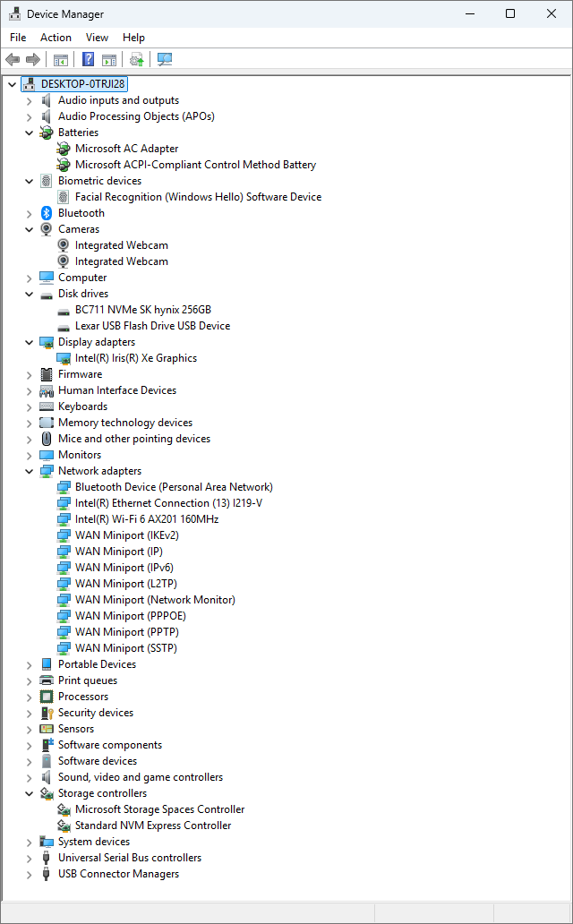This screenshot has width=573, height=924.
Task: Click the Biometric devices fingerprint icon
Action: click(47, 181)
